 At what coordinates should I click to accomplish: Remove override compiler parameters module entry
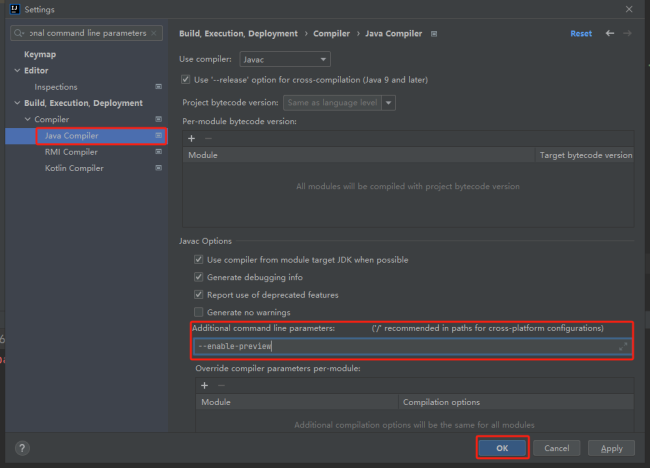pos(221,386)
